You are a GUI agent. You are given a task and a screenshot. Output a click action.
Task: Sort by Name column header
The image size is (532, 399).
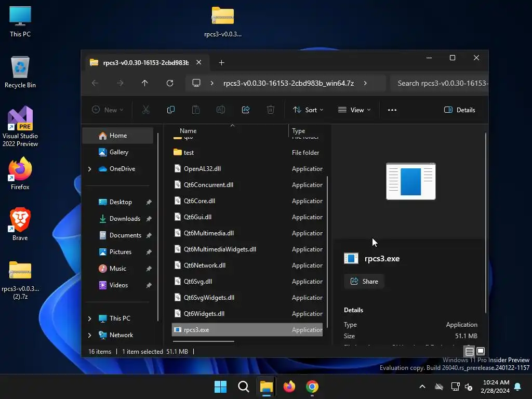coord(188,130)
